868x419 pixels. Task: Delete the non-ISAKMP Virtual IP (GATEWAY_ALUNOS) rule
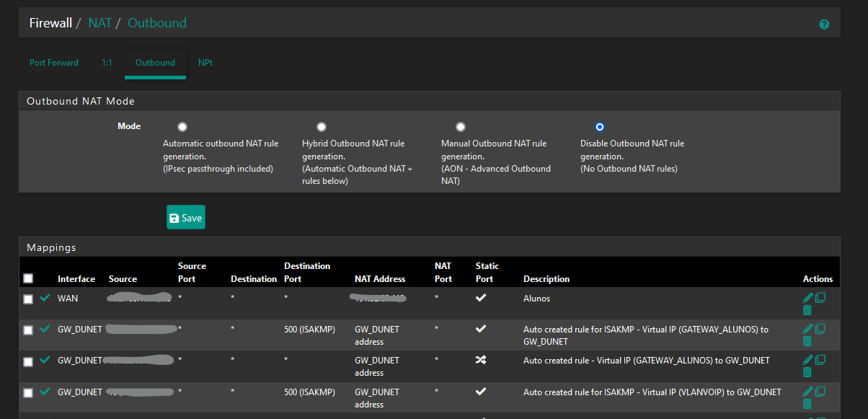click(x=807, y=372)
